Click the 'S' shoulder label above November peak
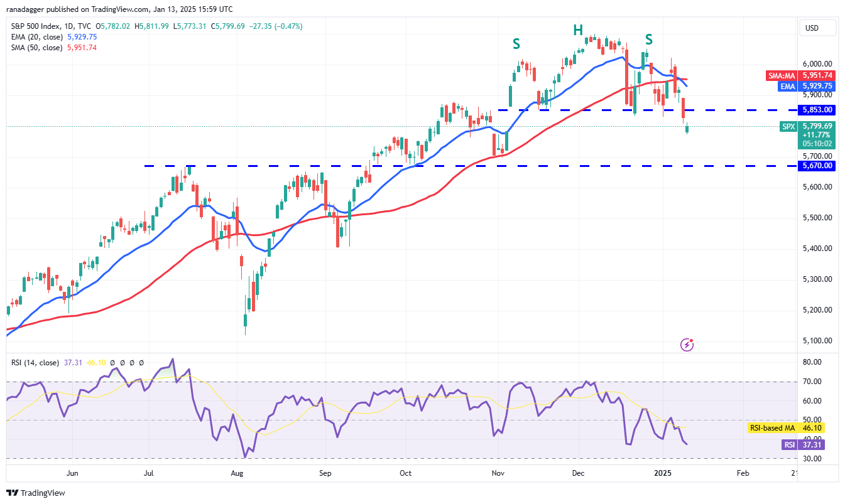This screenshot has width=845, height=504. click(516, 44)
